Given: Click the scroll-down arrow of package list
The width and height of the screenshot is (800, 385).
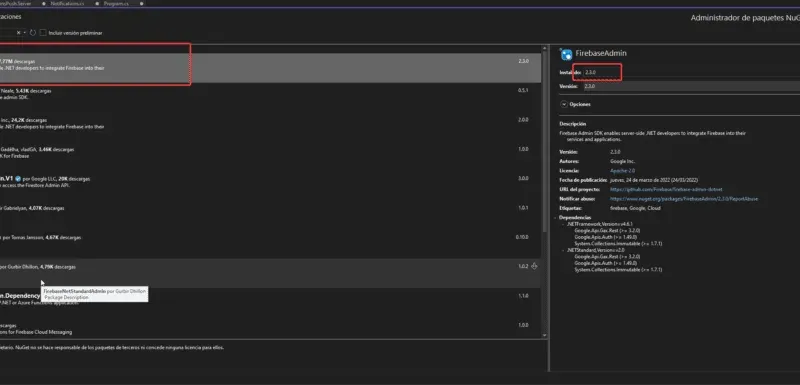Looking at the screenshot, I should click(544, 335).
